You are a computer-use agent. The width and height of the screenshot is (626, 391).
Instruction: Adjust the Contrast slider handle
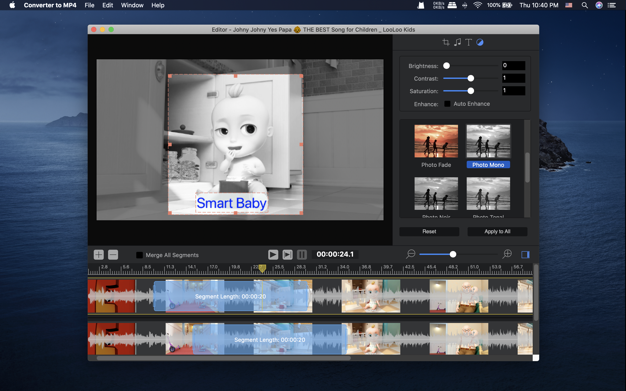[471, 78]
